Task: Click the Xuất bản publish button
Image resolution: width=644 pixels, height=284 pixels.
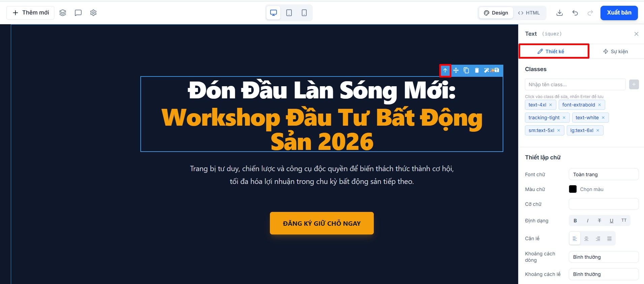Action: pos(619,13)
